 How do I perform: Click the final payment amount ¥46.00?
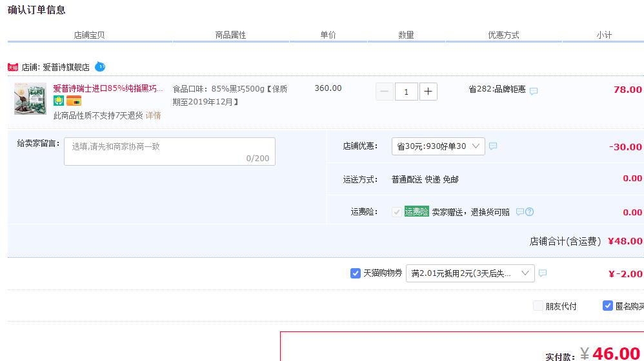pos(610,354)
